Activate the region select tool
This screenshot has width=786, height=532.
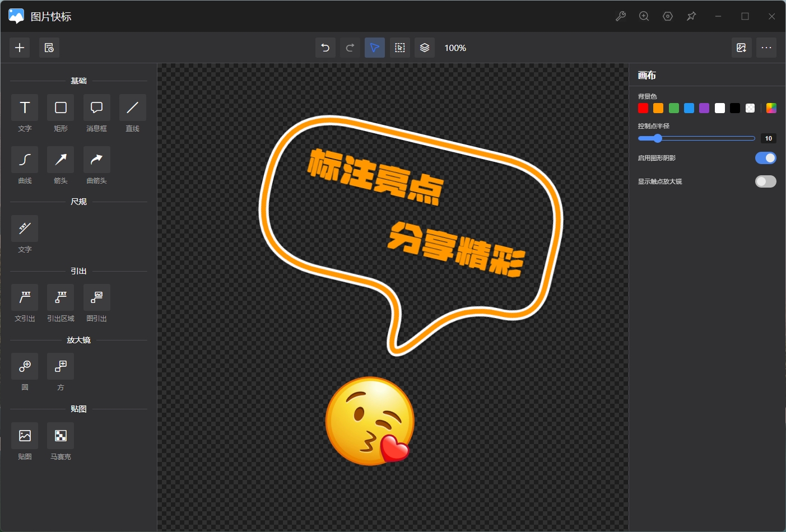point(400,48)
